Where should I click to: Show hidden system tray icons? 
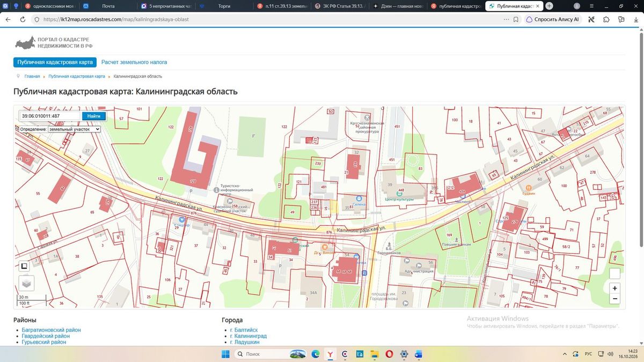pyautogui.click(x=565, y=354)
